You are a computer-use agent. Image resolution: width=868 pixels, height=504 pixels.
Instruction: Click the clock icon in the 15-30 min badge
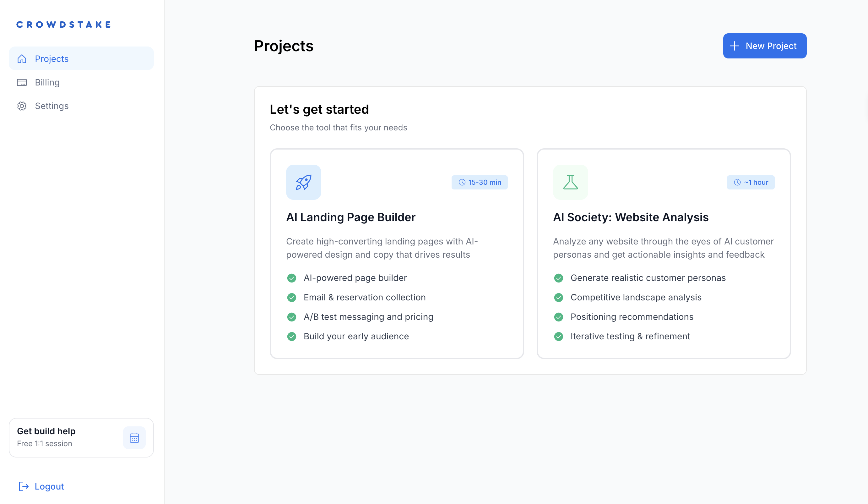pos(462,182)
